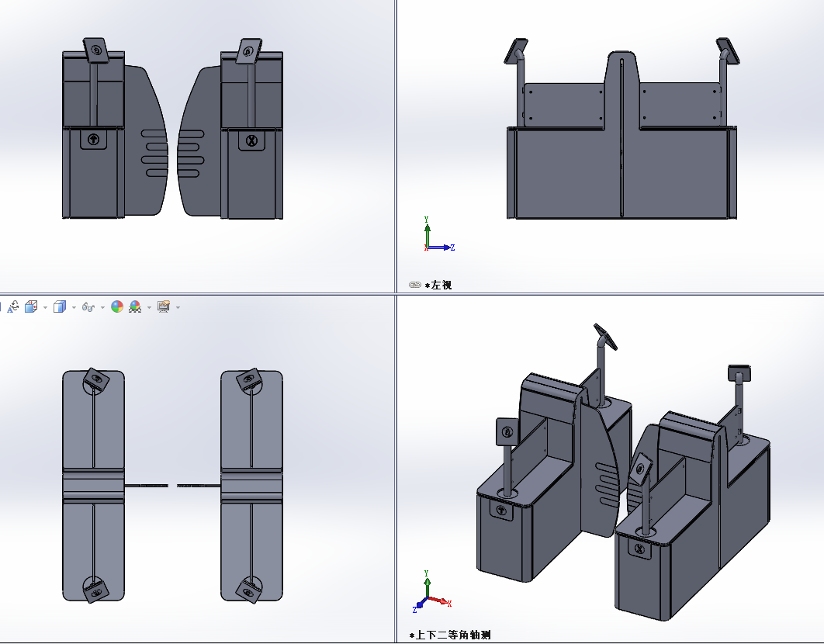Image resolution: width=824 pixels, height=644 pixels.
Task: Expand the Apply Scene dropdown arrow
Action: pos(149,307)
